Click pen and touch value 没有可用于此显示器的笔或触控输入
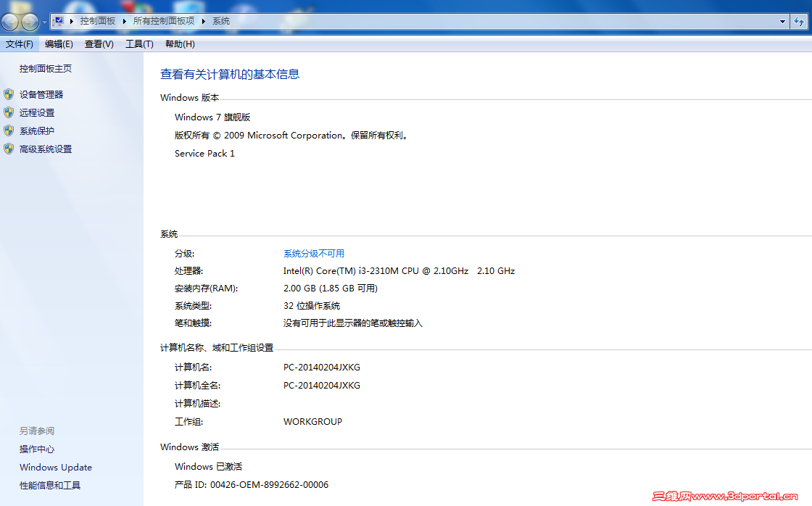Image resolution: width=812 pixels, height=506 pixels. pyautogui.click(x=352, y=323)
